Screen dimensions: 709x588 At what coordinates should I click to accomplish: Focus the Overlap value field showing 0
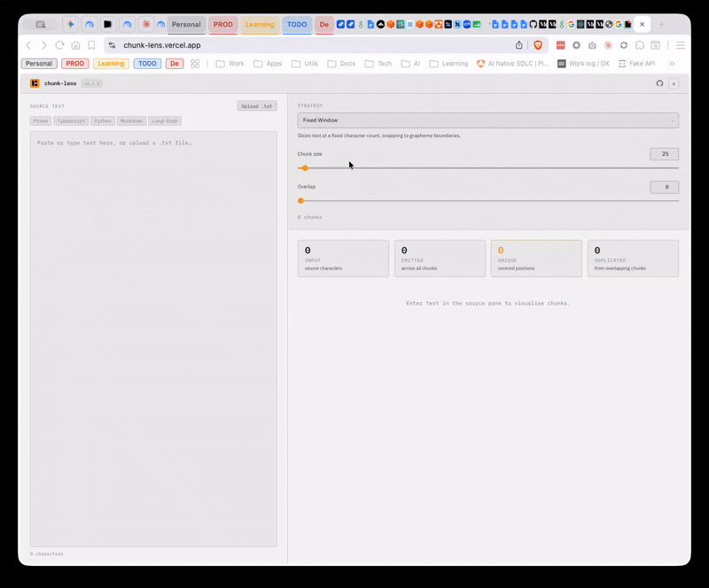tap(664, 187)
